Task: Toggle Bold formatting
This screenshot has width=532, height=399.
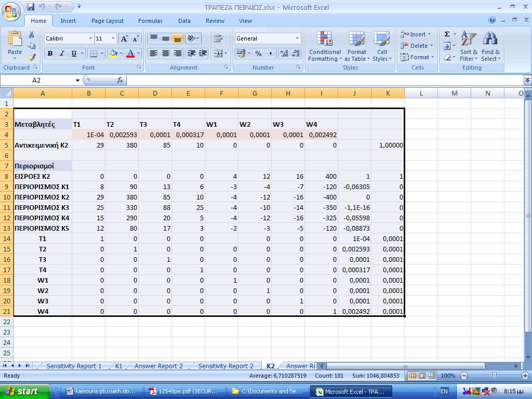Action: click(50, 54)
